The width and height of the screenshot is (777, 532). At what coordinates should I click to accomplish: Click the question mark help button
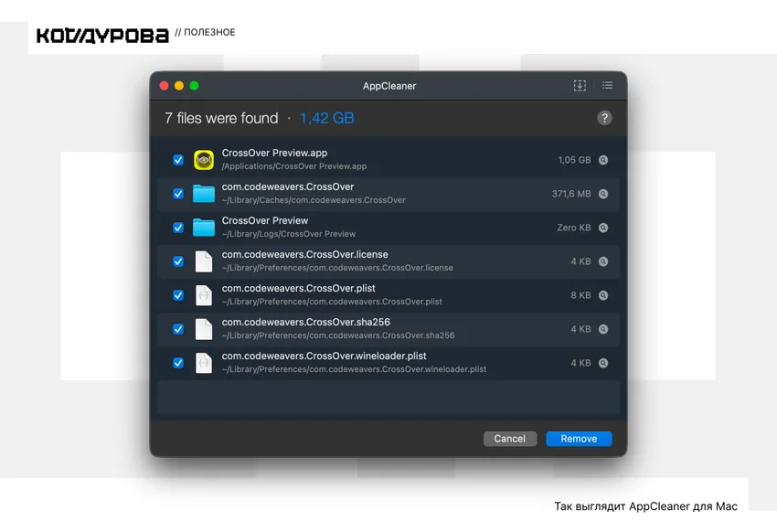[x=604, y=118]
